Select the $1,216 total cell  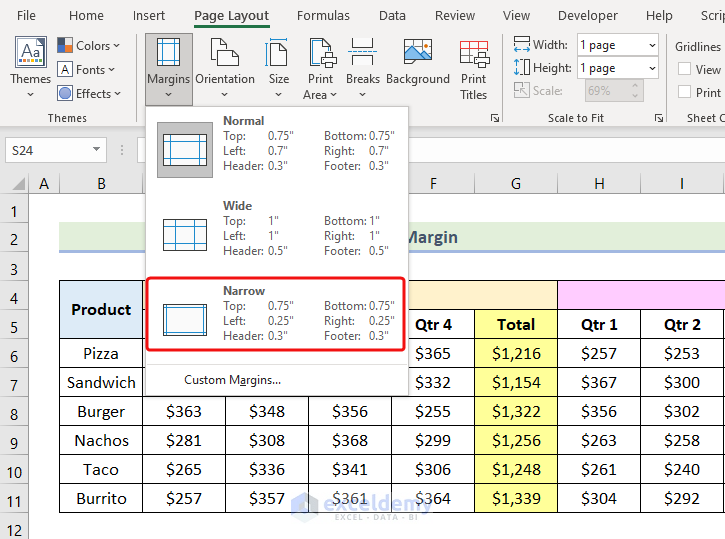point(516,354)
